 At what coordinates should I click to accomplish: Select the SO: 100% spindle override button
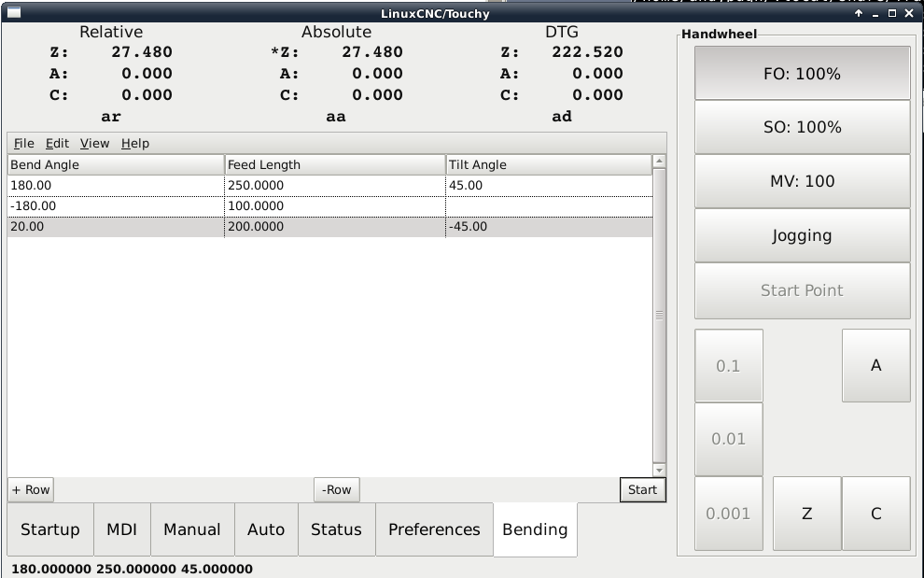click(x=802, y=127)
